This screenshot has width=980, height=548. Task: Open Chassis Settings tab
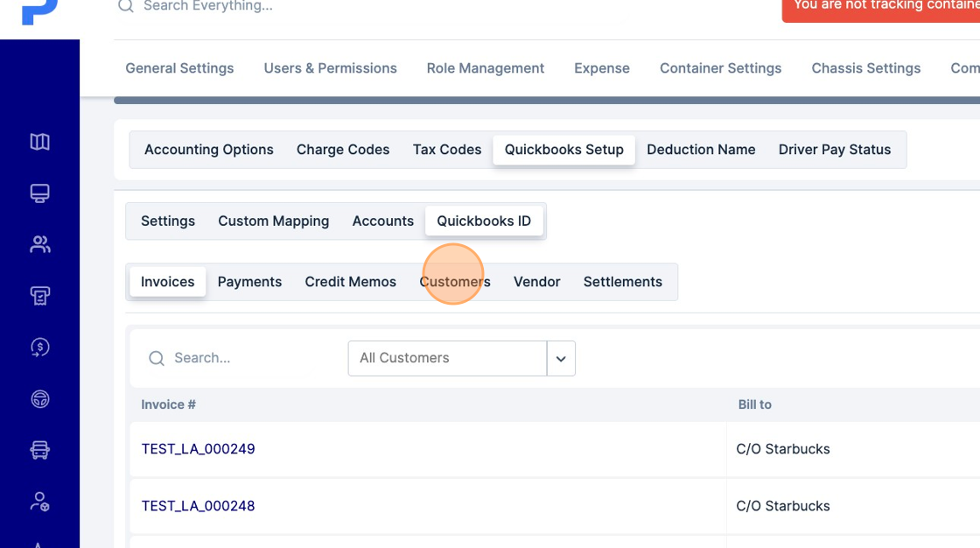coord(865,68)
